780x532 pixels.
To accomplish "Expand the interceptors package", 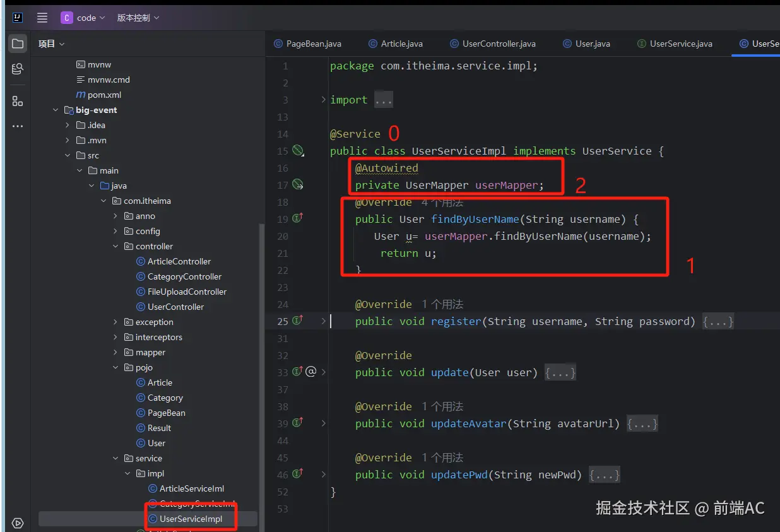I will [115, 337].
